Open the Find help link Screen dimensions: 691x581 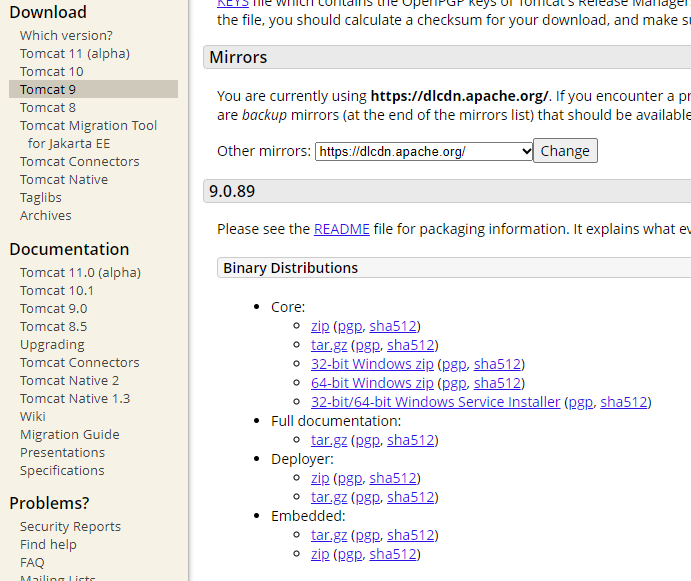click(x=48, y=544)
